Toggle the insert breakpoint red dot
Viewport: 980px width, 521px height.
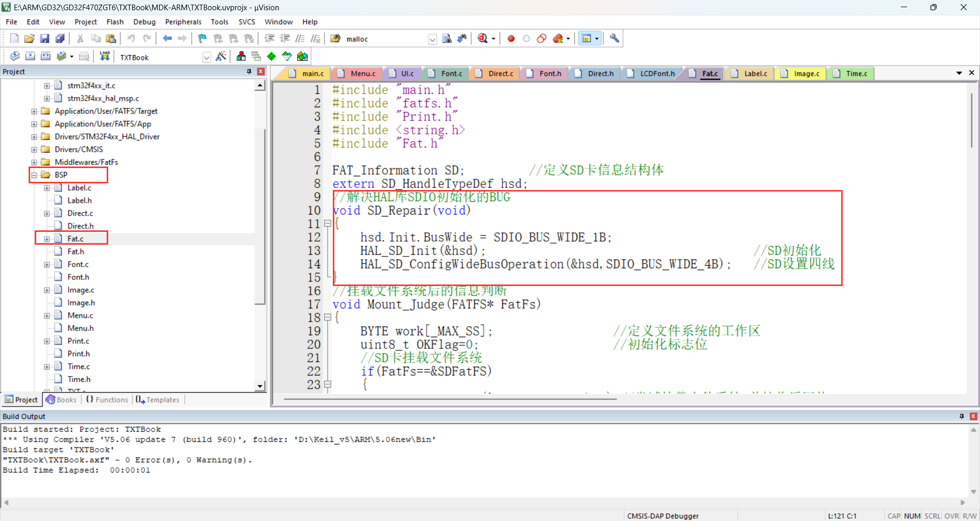pyautogui.click(x=511, y=39)
